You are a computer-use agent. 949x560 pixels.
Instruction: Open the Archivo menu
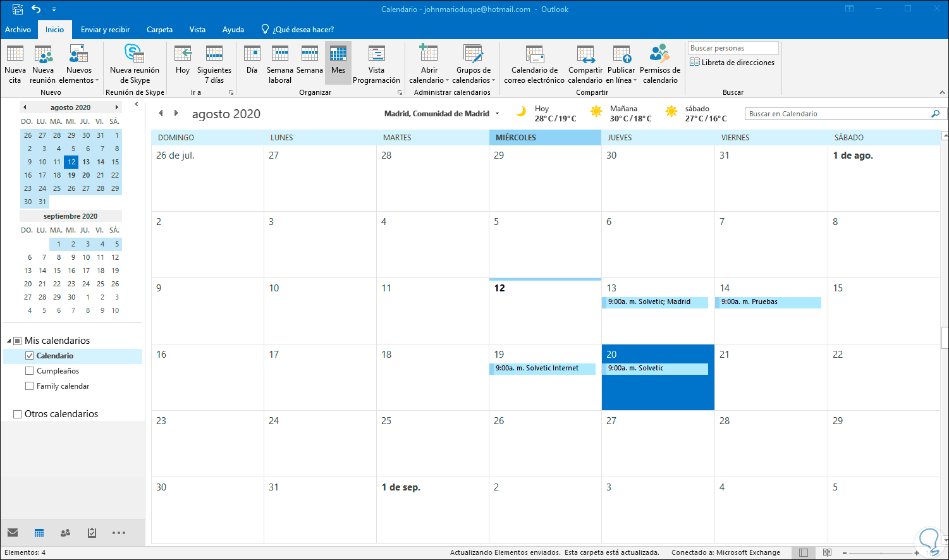pyautogui.click(x=18, y=30)
